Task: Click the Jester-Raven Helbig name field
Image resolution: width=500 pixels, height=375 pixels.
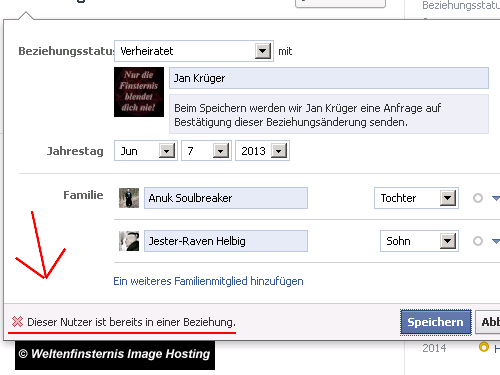Action: click(226, 241)
